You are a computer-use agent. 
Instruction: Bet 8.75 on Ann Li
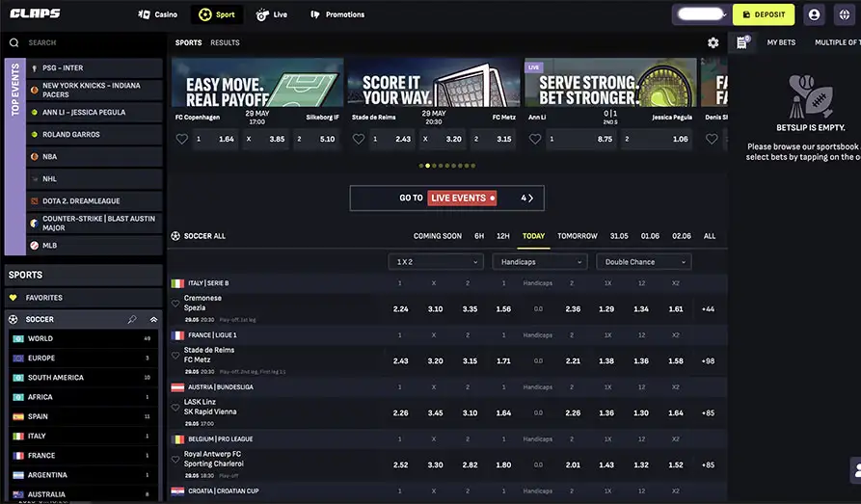tap(581, 139)
